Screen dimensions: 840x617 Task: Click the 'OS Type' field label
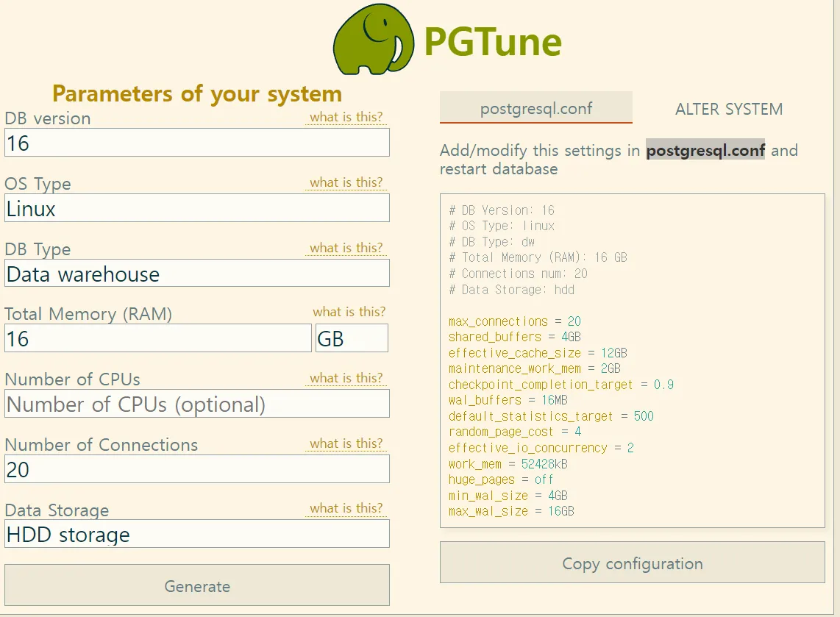pos(38,184)
